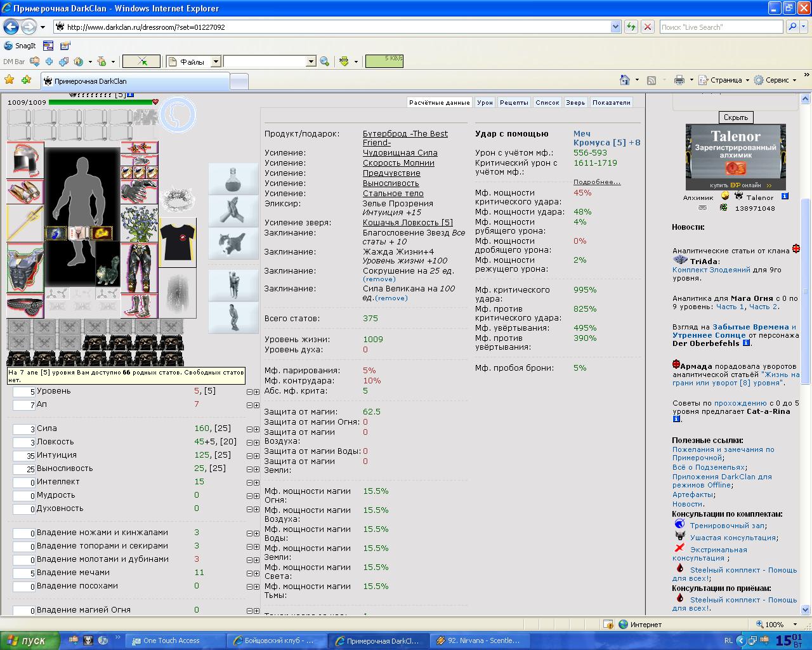Click info icon next to Talenor
Screen dimensions: 812x650
pyautogui.click(x=785, y=197)
